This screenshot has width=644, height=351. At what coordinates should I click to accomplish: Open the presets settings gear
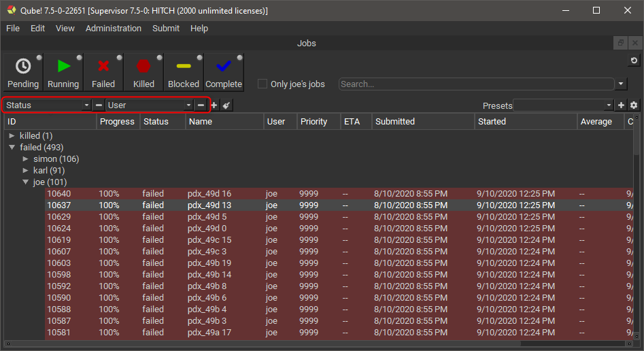click(634, 105)
